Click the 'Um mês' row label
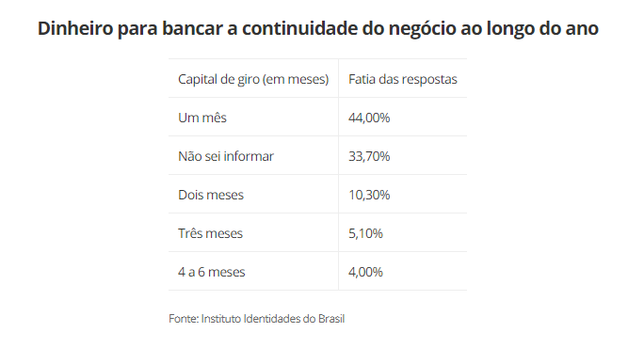Image resolution: width=644 pixels, height=348 pixels. [x=202, y=118]
